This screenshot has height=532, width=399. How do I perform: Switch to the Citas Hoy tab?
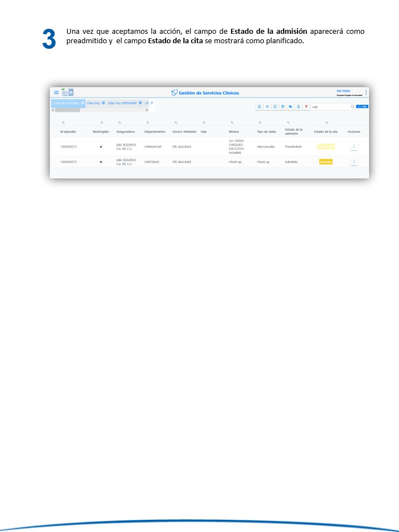[93, 103]
